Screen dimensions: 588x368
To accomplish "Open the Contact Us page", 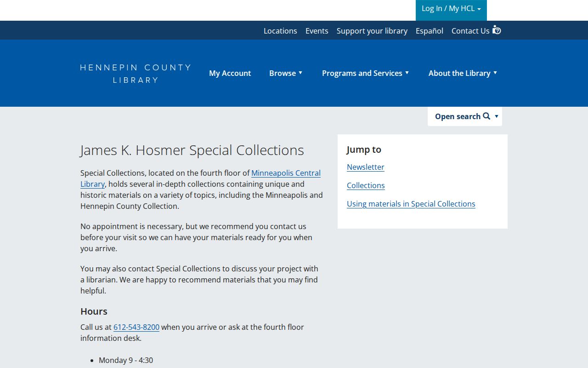I will (470, 31).
